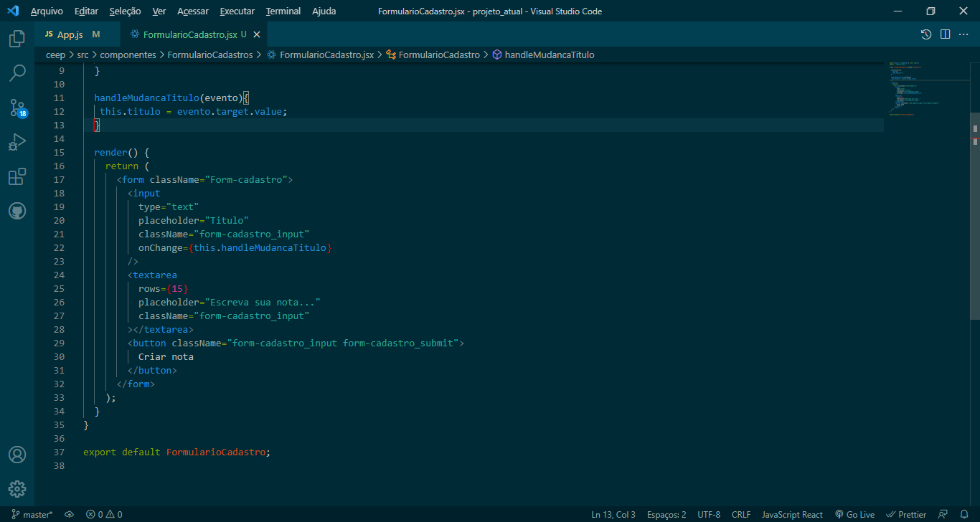Click the </textarea> closing tag
Screen dimensions: 980x522
[x=163, y=329]
